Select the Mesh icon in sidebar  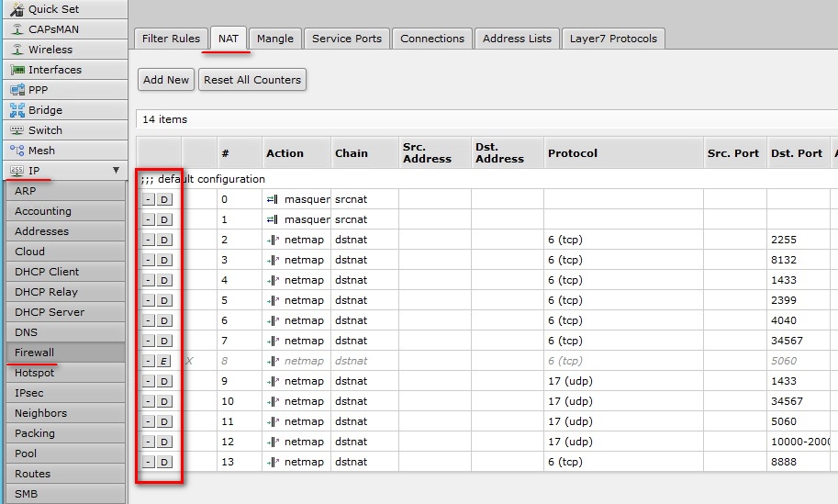click(17, 151)
